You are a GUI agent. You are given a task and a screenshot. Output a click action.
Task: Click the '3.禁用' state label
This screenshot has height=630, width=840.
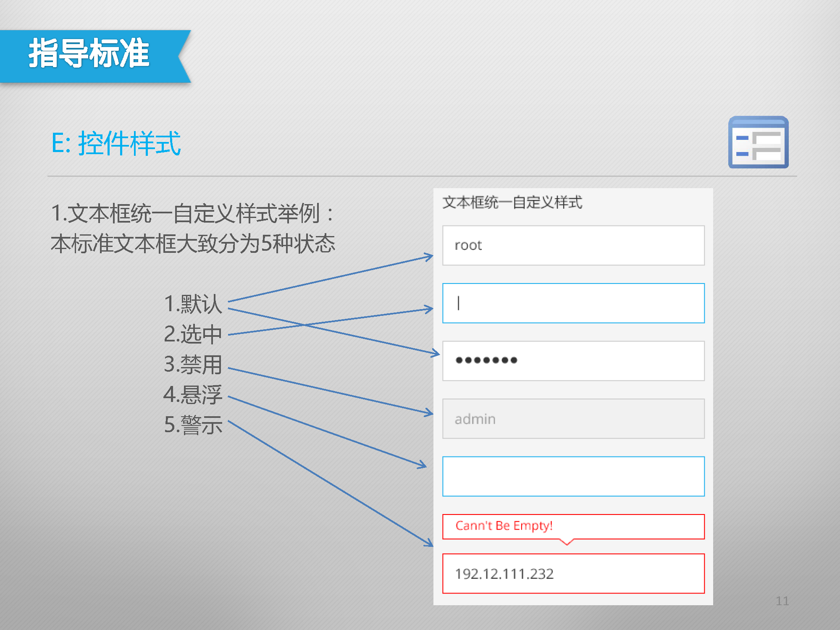click(x=193, y=364)
